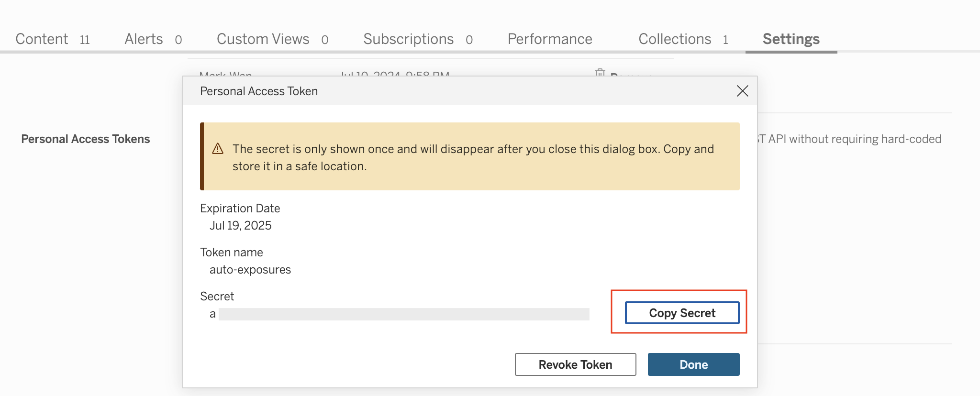980x396 pixels.
Task: Switch to the Collections tab
Action: 675,39
